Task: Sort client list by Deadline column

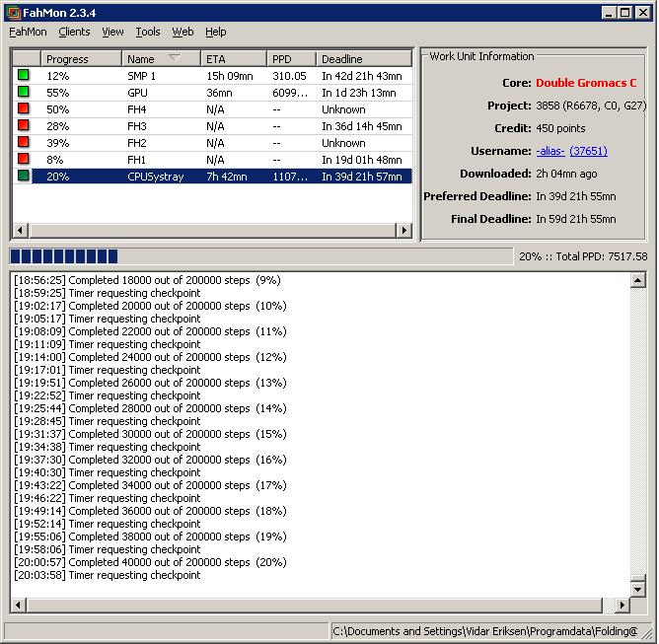Action: click(x=364, y=59)
